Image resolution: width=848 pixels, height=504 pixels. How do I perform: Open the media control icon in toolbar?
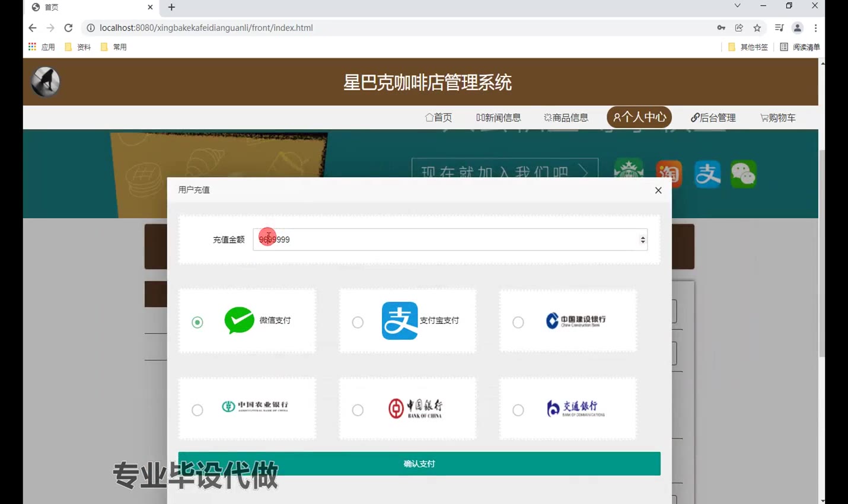click(x=779, y=28)
